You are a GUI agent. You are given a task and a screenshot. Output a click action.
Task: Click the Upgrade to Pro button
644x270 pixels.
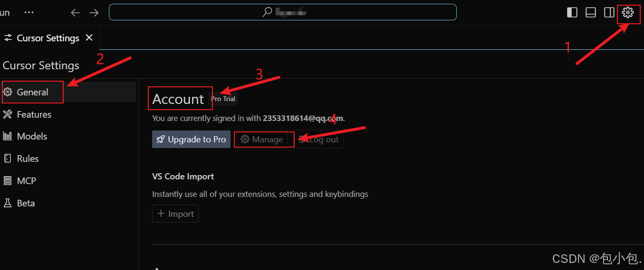pos(191,140)
